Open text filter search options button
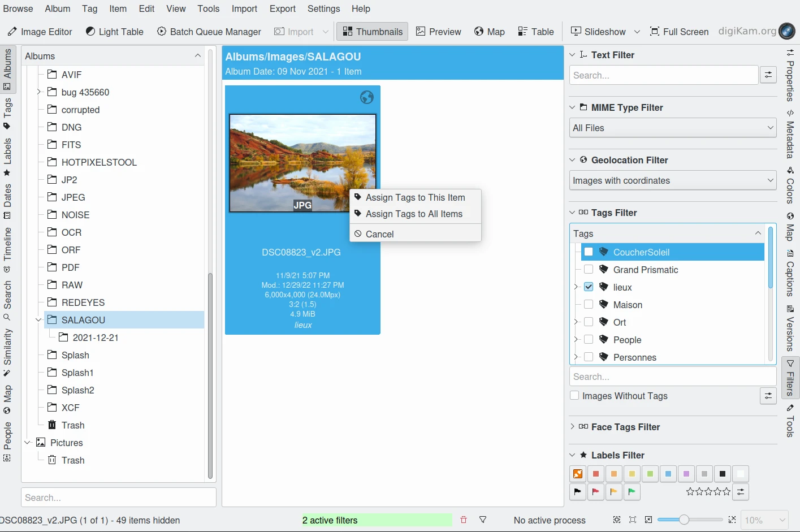The width and height of the screenshot is (800, 532). [x=768, y=75]
